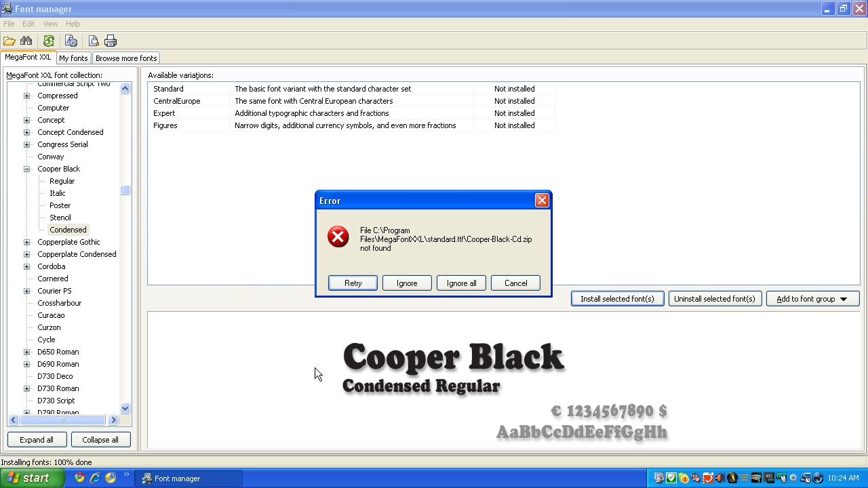Click the green refresh arrows icon
Image resolution: width=868 pixels, height=488 pixels.
(x=49, y=41)
